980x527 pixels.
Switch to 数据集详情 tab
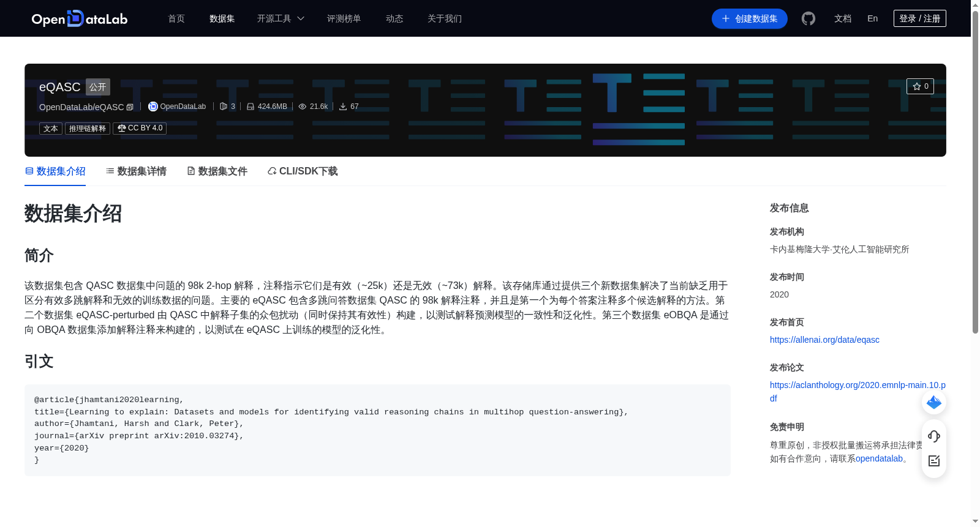click(x=136, y=171)
